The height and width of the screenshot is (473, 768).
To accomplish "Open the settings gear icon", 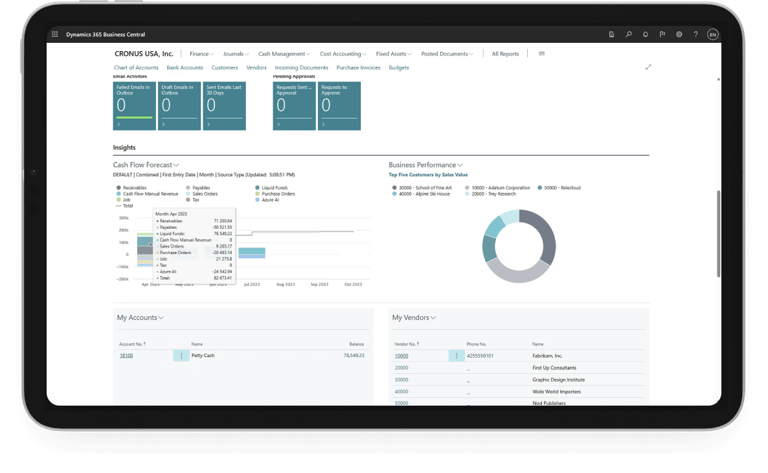I will coord(679,34).
